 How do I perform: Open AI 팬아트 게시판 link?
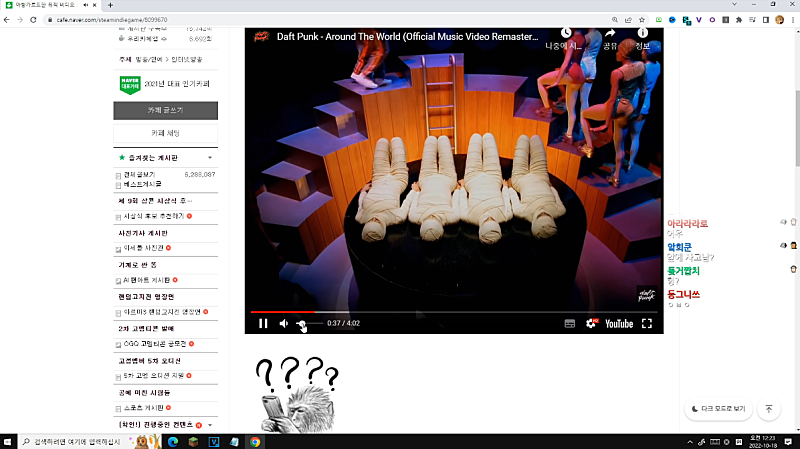tap(146, 280)
